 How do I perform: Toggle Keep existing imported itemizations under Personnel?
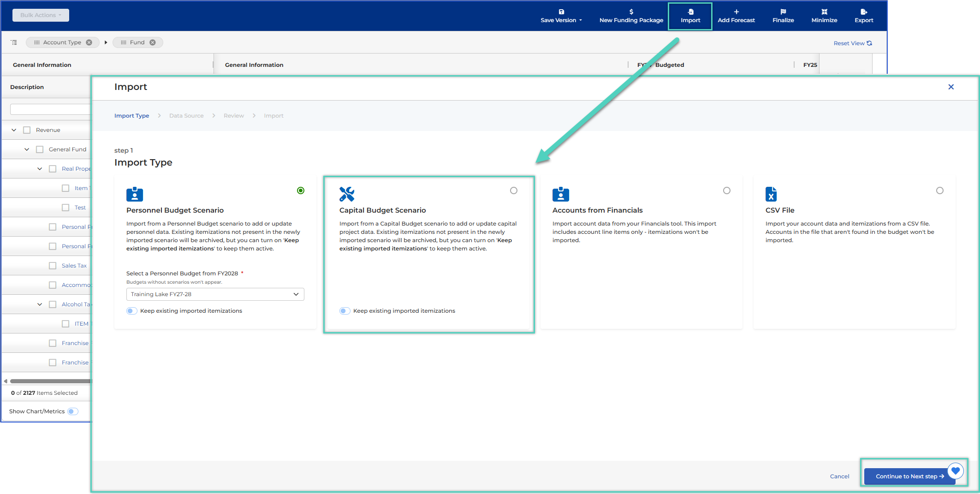click(132, 311)
